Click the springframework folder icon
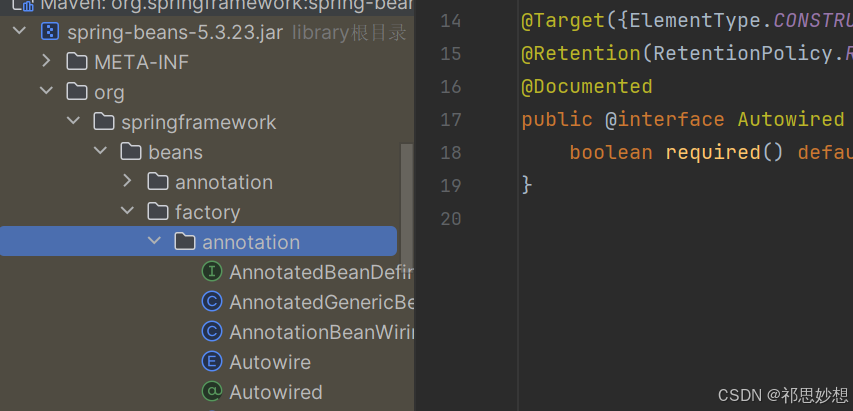Viewport: 853px width, 411px height. point(104,121)
